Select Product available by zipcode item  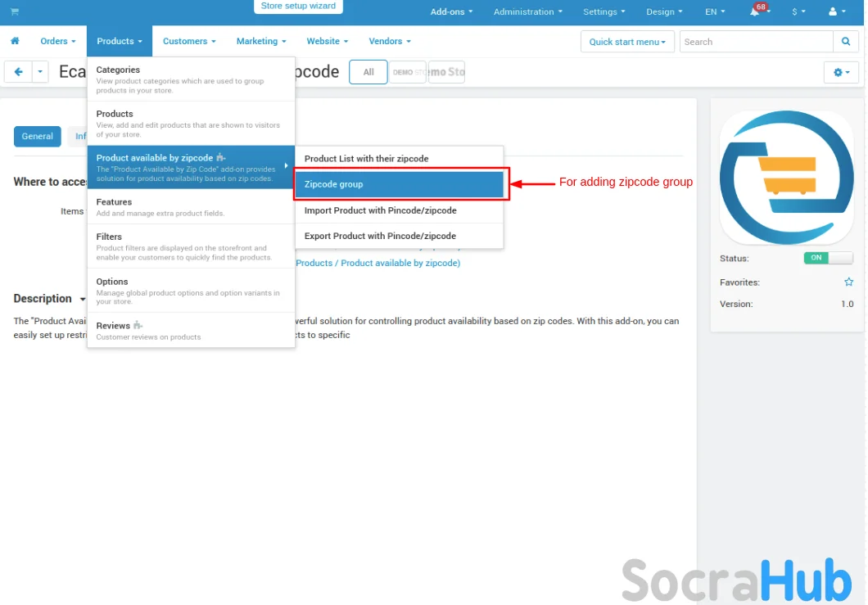coord(191,167)
